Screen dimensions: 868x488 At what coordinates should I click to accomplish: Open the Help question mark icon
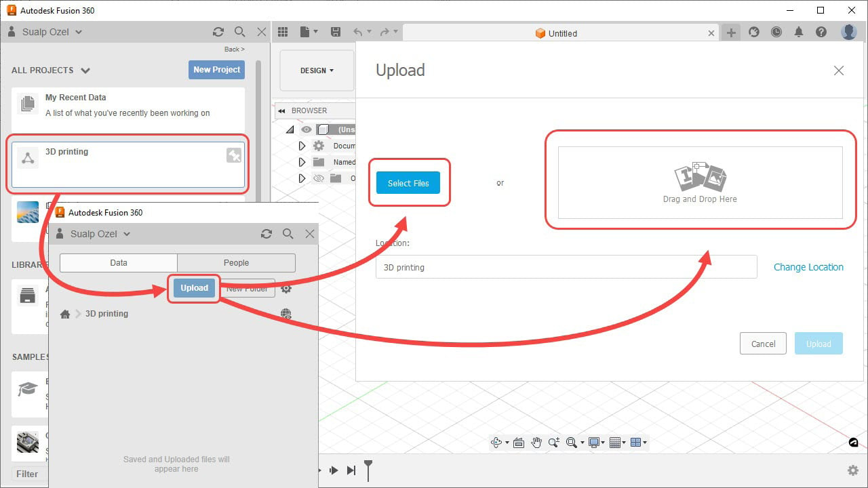pos(821,32)
